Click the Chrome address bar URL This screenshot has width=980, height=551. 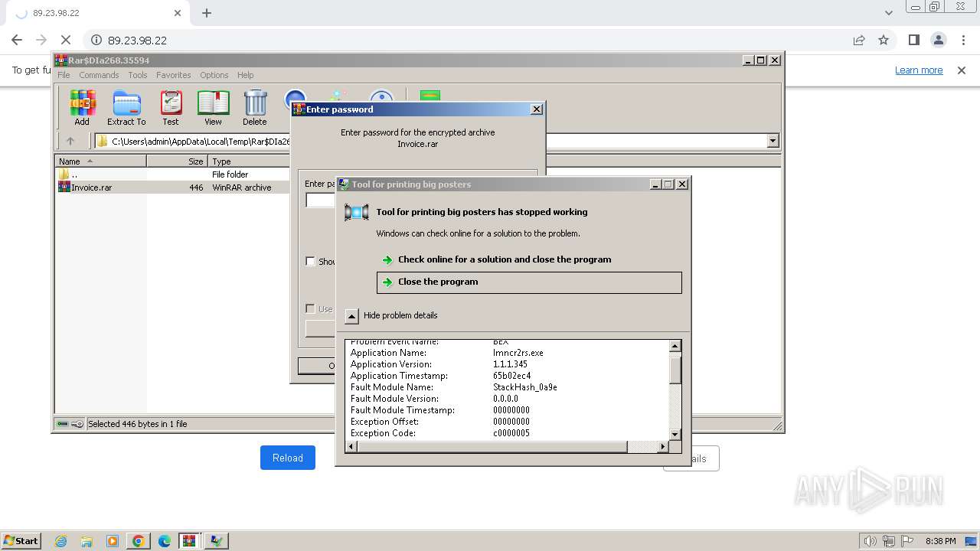(x=137, y=40)
